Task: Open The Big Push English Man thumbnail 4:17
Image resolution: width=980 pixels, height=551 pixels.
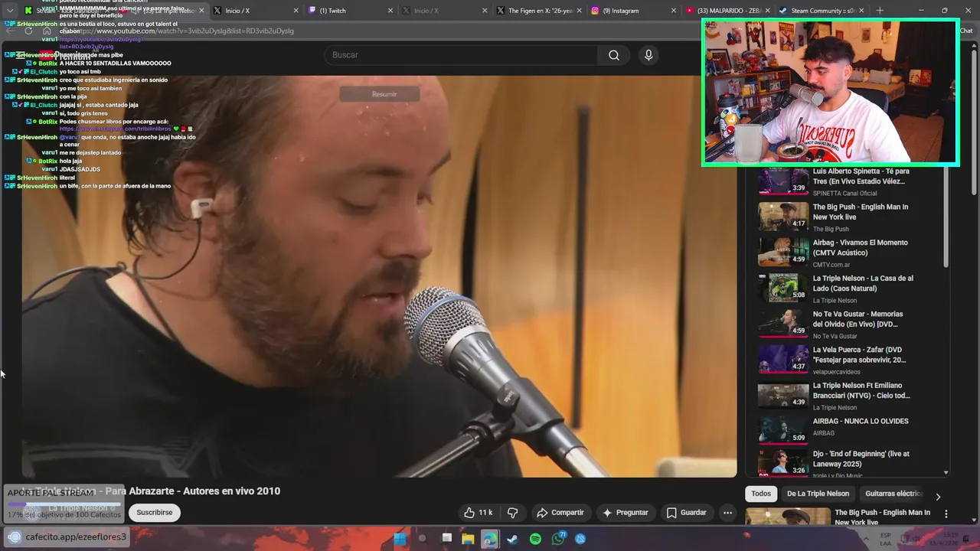Action: tap(783, 217)
